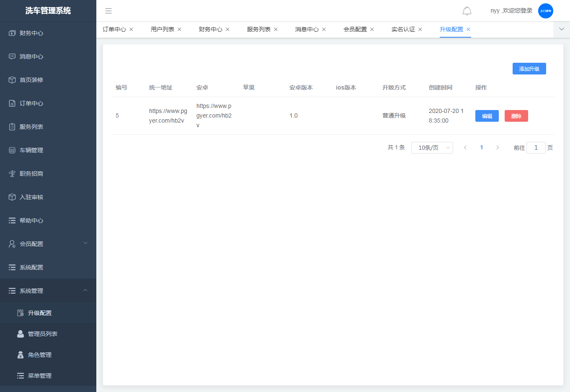Viewport: 570px width, 392px height.
Task: Collapse the 系统管理 sidebar submenu
Action: click(x=48, y=291)
